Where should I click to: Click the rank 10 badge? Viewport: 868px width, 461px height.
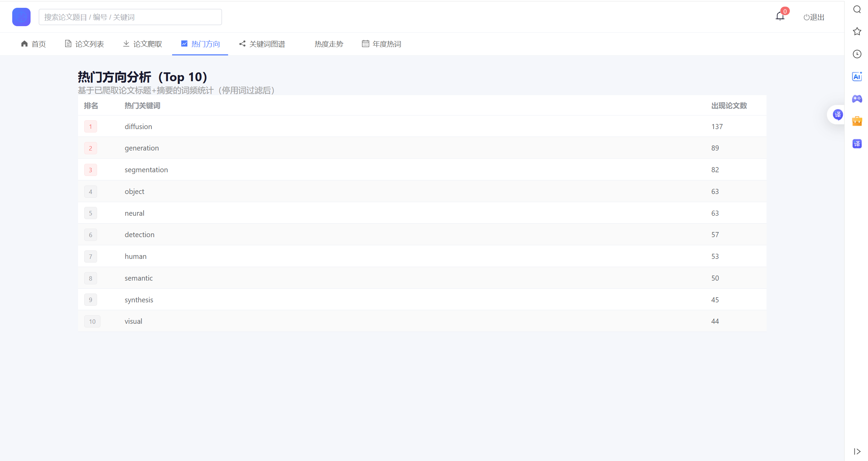click(92, 321)
